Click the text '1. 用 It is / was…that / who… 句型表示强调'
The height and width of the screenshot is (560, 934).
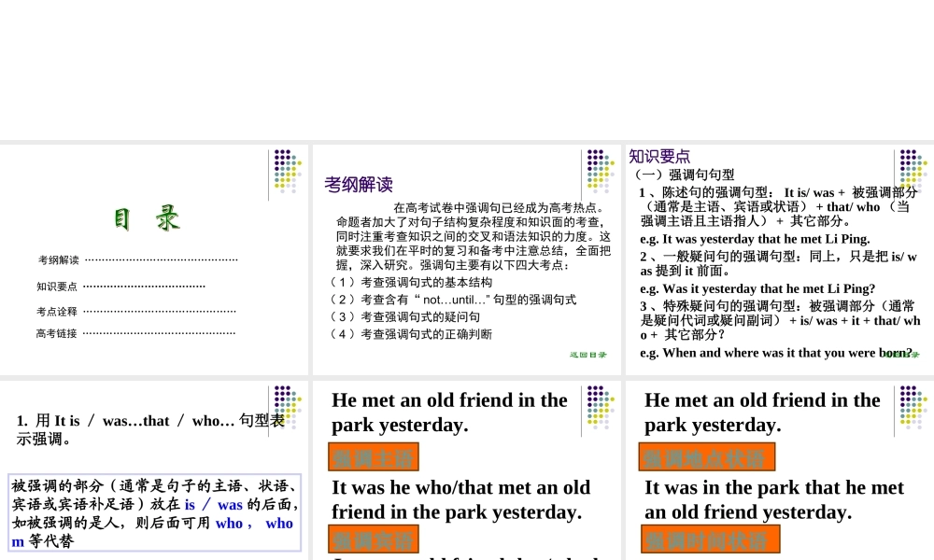(x=150, y=429)
